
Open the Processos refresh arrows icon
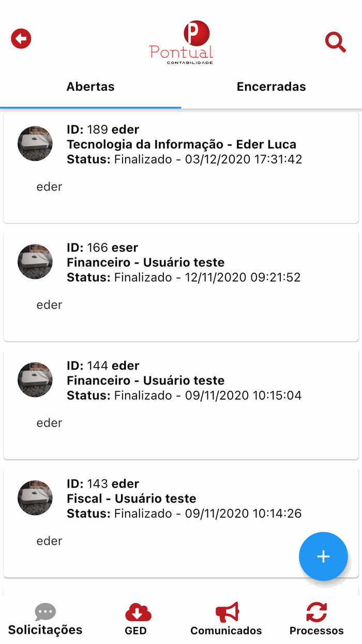click(316, 612)
